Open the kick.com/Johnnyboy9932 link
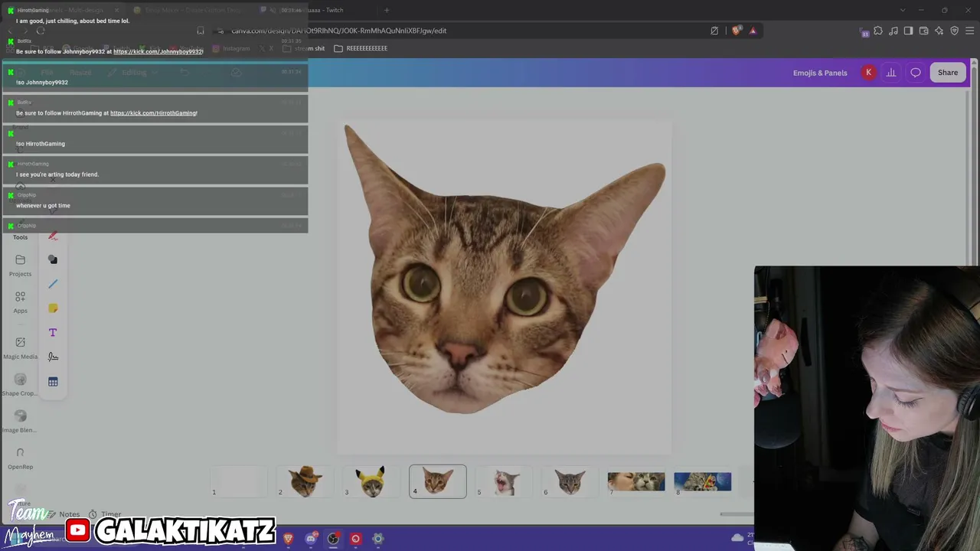980x551 pixels. pos(158,51)
